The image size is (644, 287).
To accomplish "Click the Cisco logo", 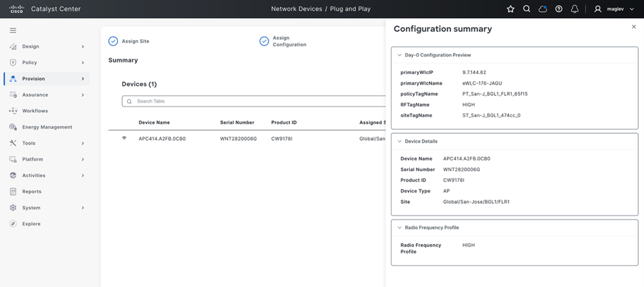I will 16,8.
